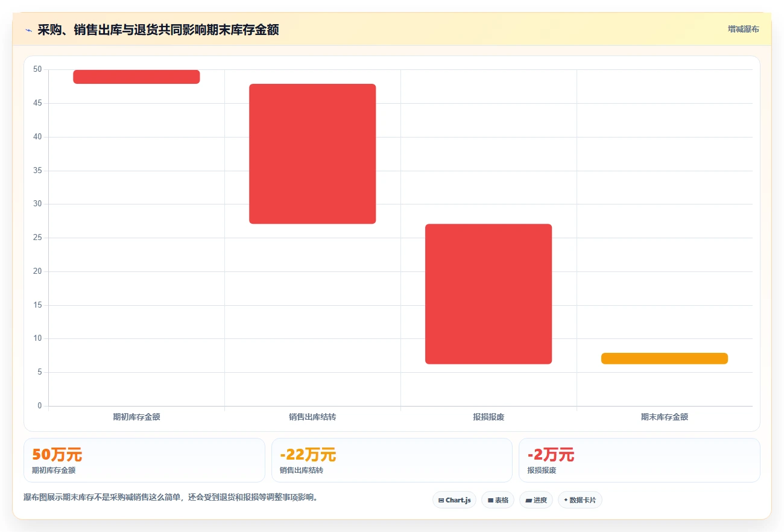Click the waterfall icon before the title
Viewport: 784px width, 532px height.
click(x=28, y=30)
